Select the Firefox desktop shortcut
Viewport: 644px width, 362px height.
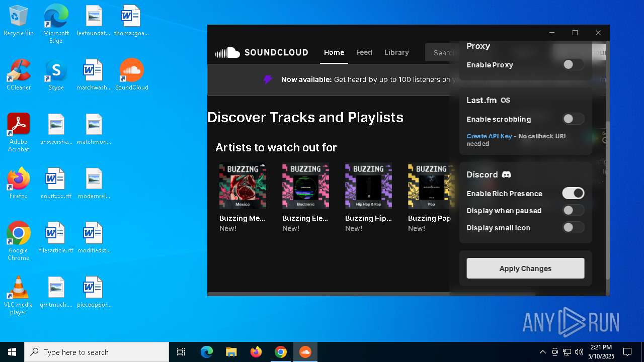[19, 184]
